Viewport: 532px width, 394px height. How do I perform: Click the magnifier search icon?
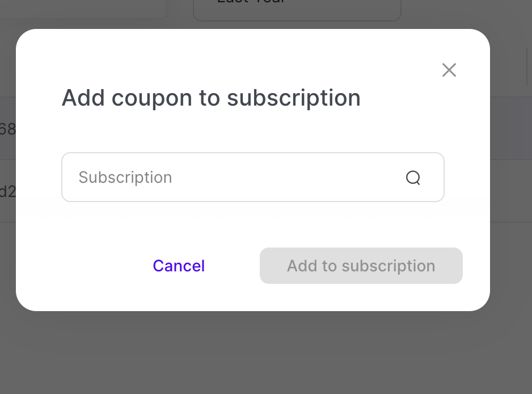[x=413, y=178]
